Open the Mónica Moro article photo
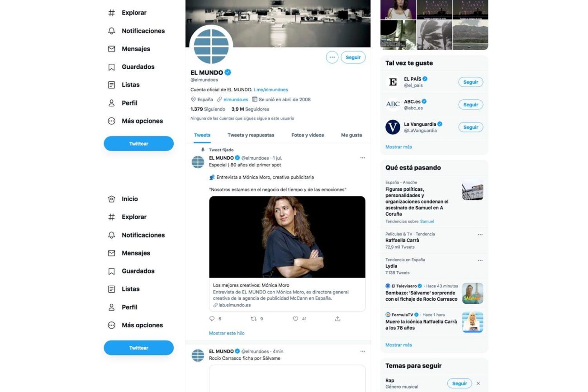This screenshot has width=588, height=392. point(287,237)
